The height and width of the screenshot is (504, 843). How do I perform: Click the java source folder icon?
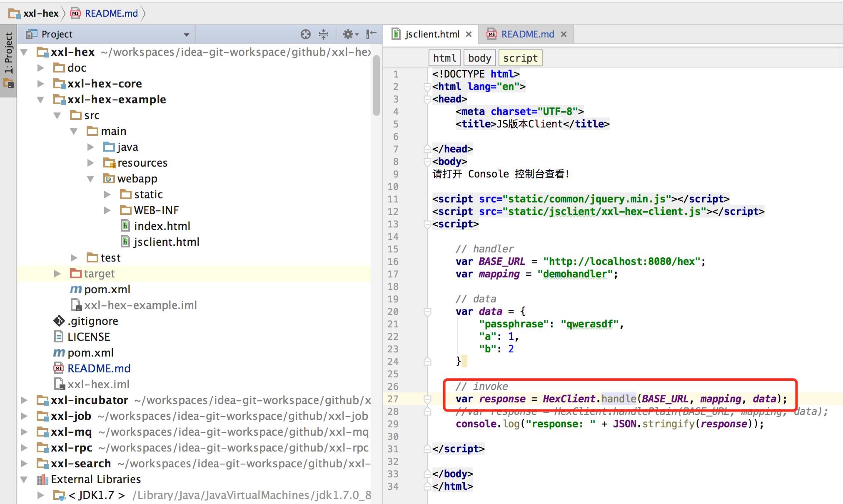coord(109,147)
